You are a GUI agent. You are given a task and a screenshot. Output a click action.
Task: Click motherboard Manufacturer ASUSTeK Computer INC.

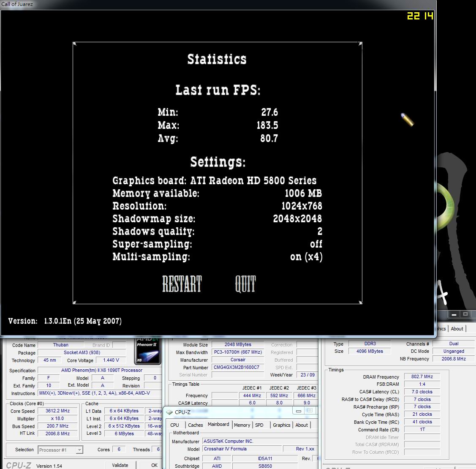point(260,441)
